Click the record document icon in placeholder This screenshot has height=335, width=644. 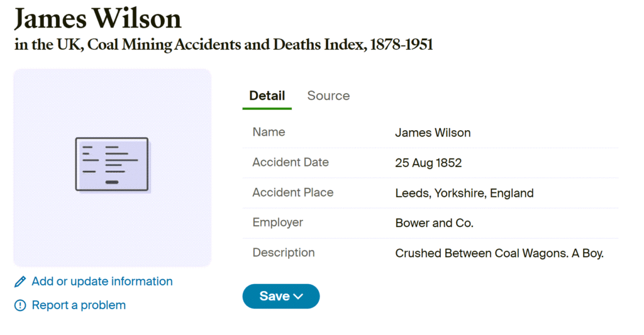click(112, 164)
